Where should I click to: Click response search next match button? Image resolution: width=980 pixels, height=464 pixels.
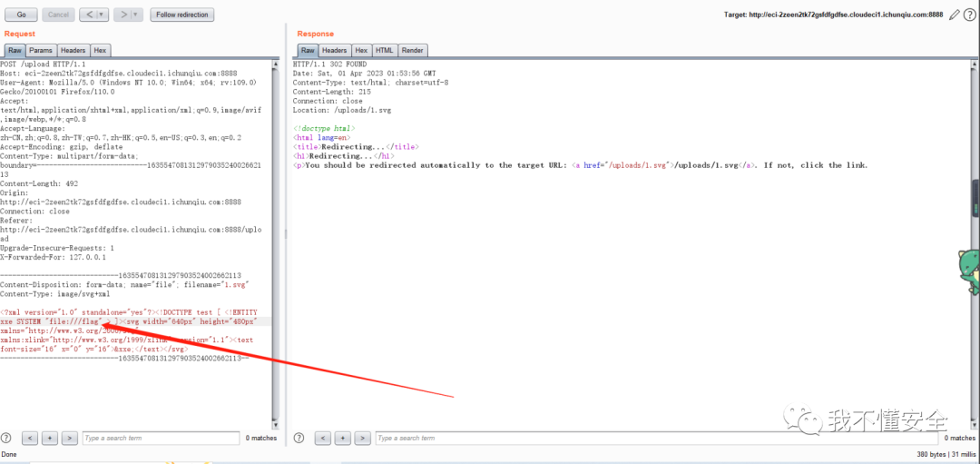(x=362, y=438)
